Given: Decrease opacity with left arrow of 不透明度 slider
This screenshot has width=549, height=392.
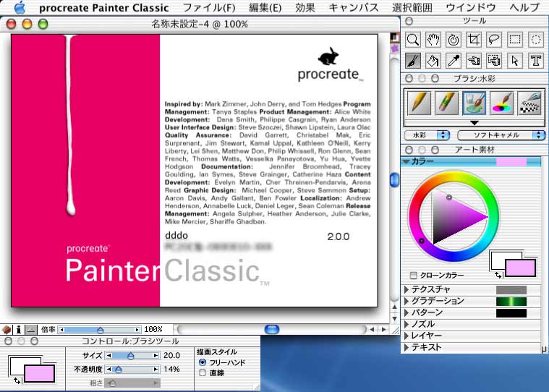Looking at the screenshot, I should pos(109,370).
